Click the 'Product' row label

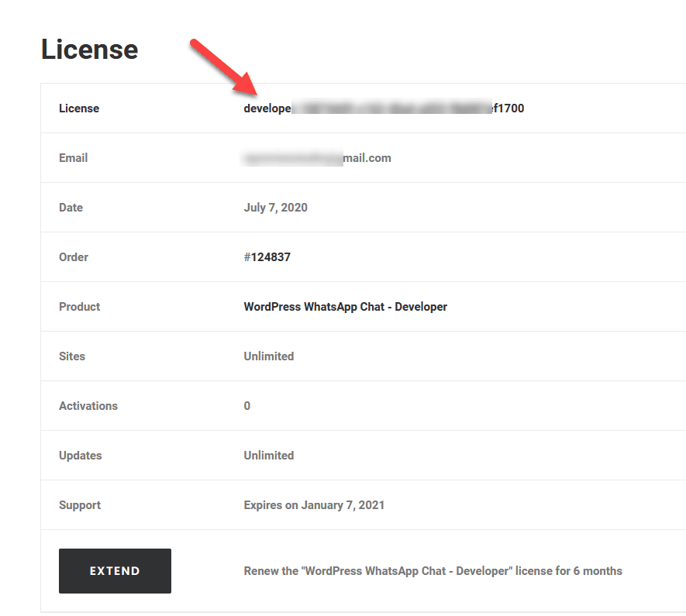79,306
